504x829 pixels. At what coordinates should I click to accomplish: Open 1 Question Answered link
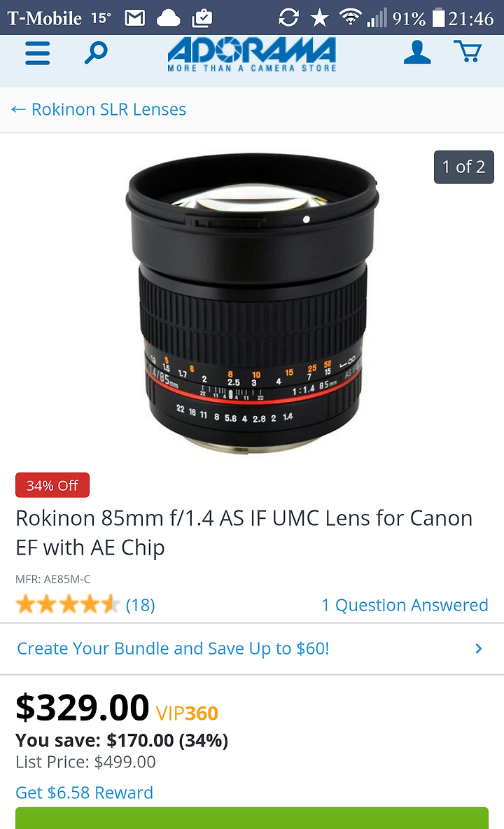click(x=405, y=605)
